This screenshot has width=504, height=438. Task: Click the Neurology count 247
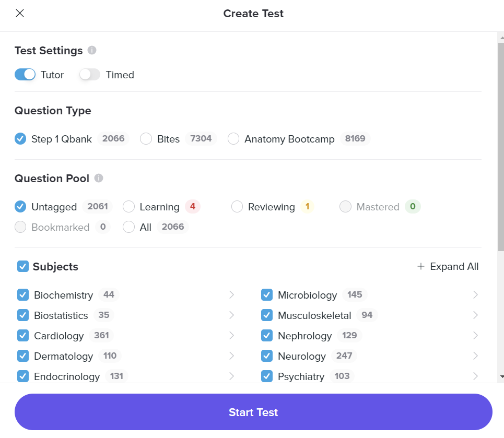click(344, 356)
